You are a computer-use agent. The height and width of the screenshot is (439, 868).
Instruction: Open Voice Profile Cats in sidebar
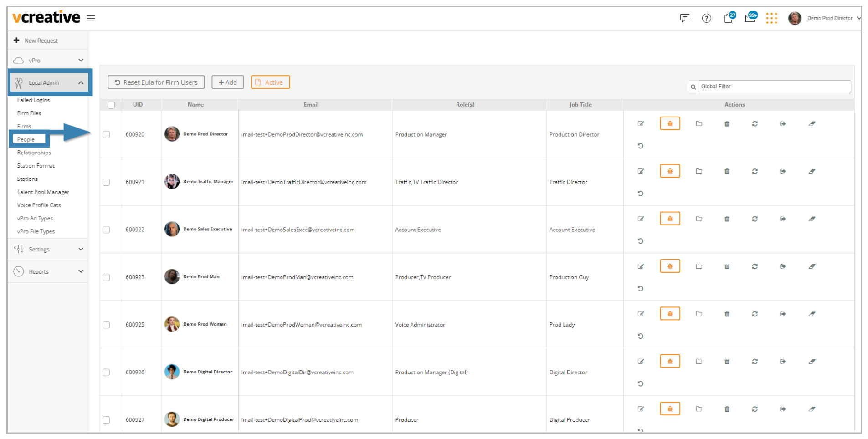(x=39, y=205)
